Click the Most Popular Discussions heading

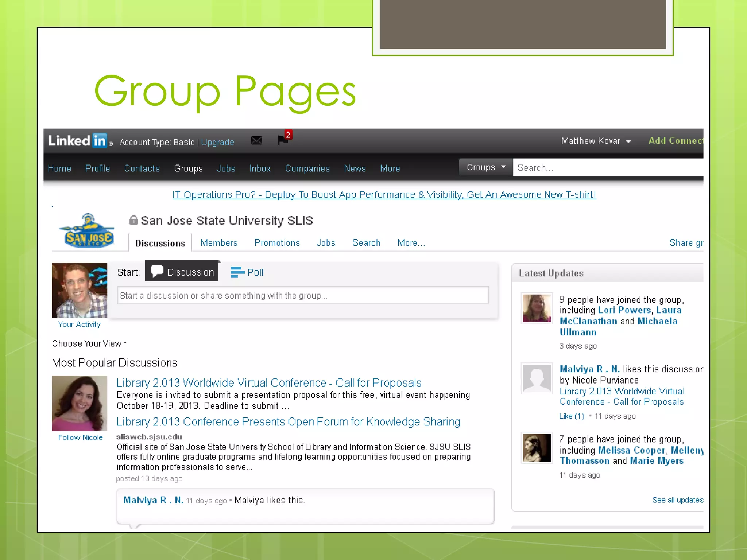tap(115, 363)
